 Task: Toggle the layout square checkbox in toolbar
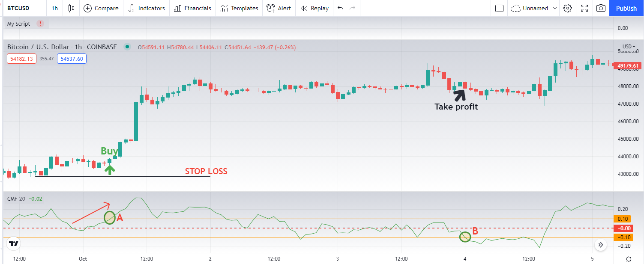point(499,8)
